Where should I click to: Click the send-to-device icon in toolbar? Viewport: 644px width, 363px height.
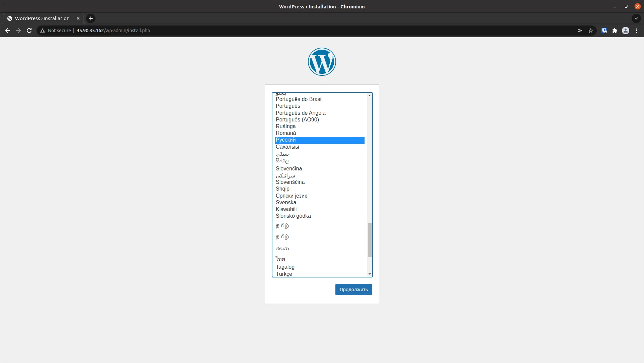coord(579,31)
